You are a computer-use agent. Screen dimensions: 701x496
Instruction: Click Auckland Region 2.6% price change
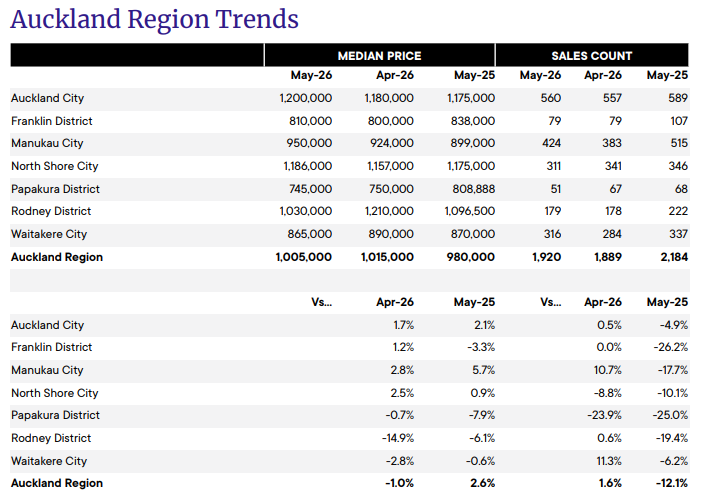coord(482,483)
